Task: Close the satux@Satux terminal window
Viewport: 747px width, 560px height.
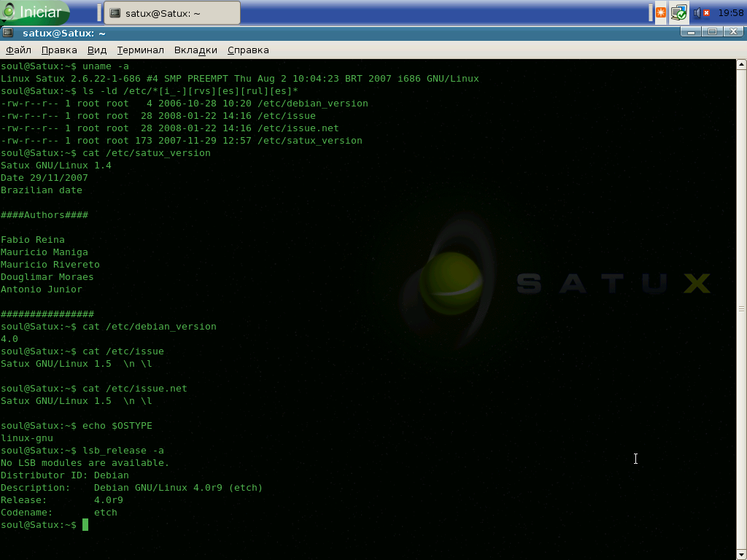Action: pos(734,32)
